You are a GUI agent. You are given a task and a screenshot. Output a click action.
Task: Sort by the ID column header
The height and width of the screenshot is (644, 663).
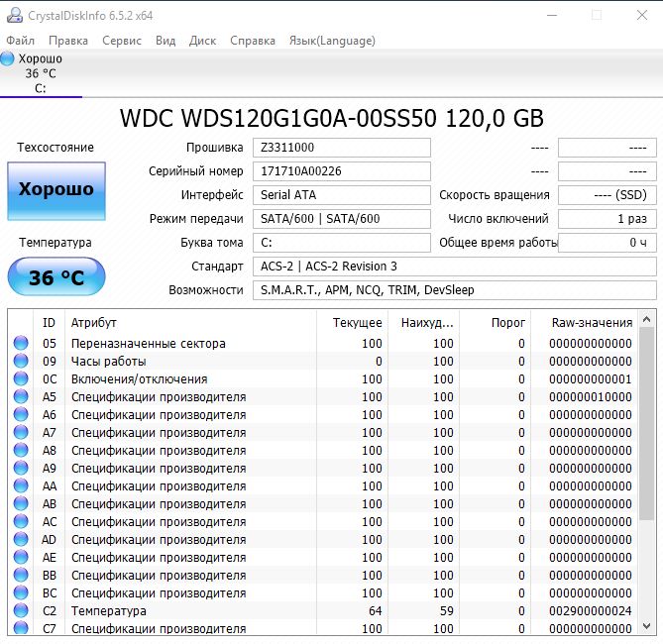click(x=49, y=323)
